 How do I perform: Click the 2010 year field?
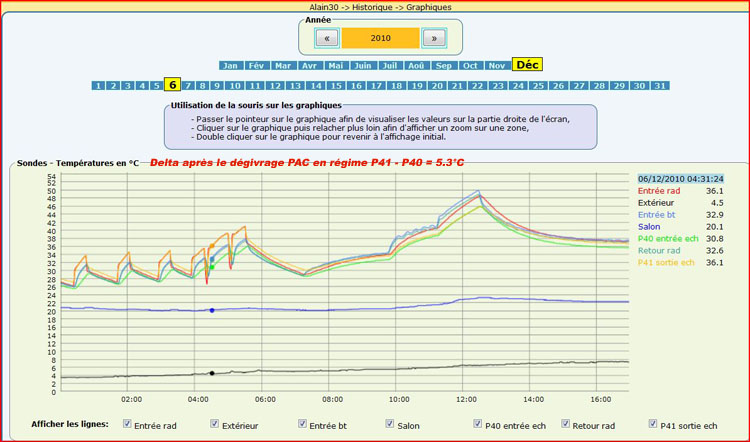coord(380,38)
